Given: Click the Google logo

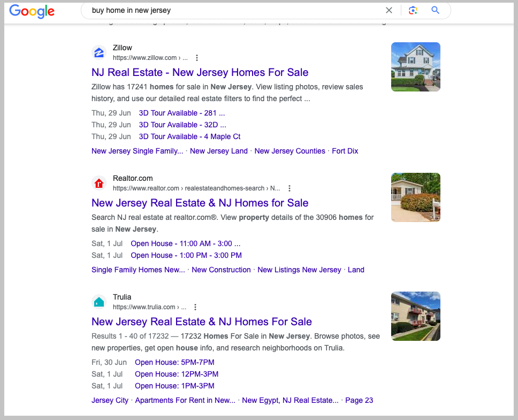Looking at the screenshot, I should click(32, 11).
